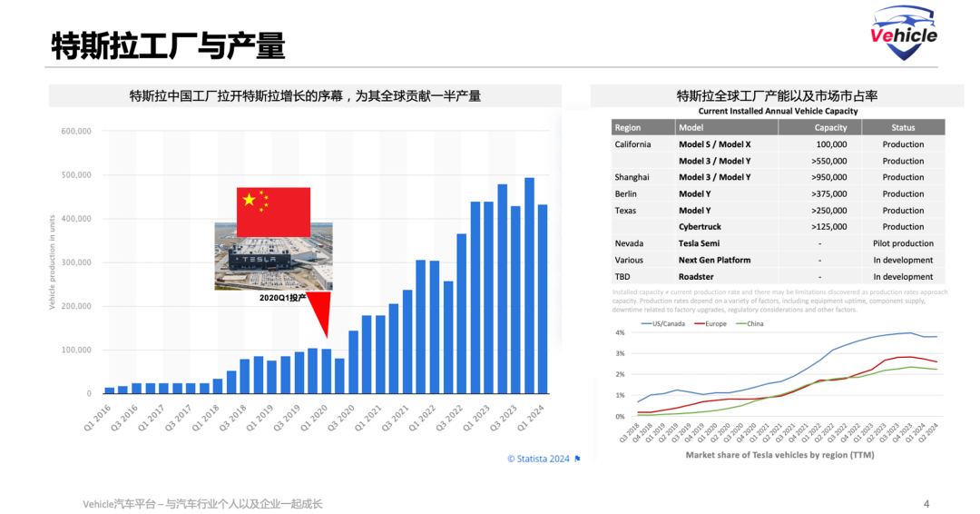This screenshot has width=980, height=514.
Task: Click the China legend entry
Action: 750,324
